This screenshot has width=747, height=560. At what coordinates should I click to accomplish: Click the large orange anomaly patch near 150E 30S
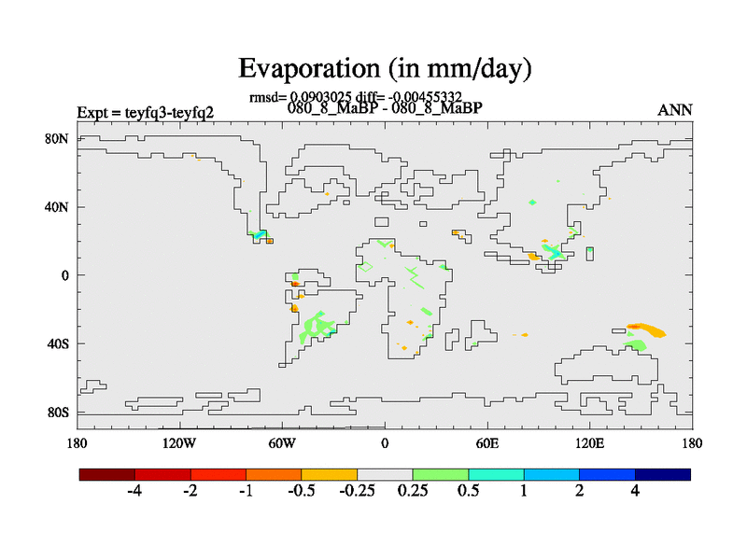click(x=647, y=329)
